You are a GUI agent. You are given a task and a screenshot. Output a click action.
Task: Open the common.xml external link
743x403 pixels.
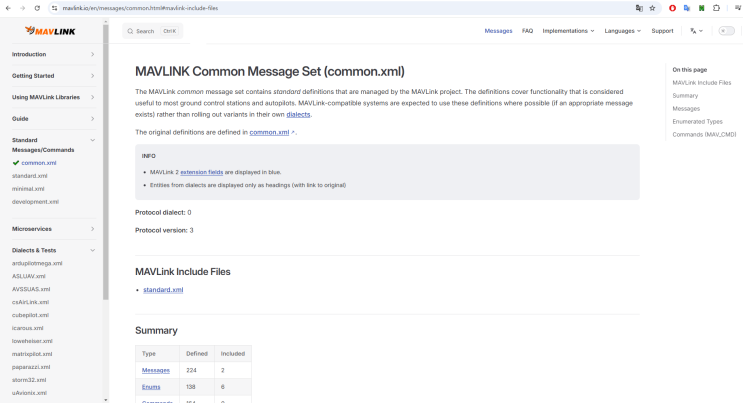(269, 132)
